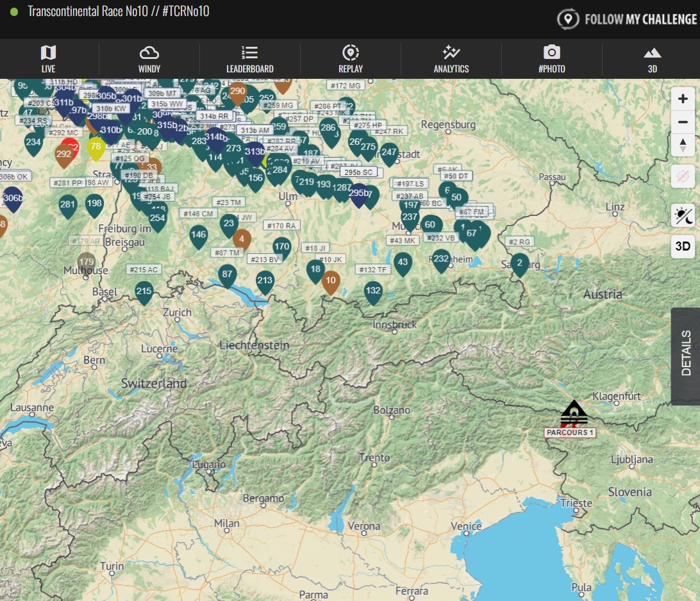Screen dimensions: 700x601
Task: Open the Replay view icon
Action: click(x=350, y=58)
